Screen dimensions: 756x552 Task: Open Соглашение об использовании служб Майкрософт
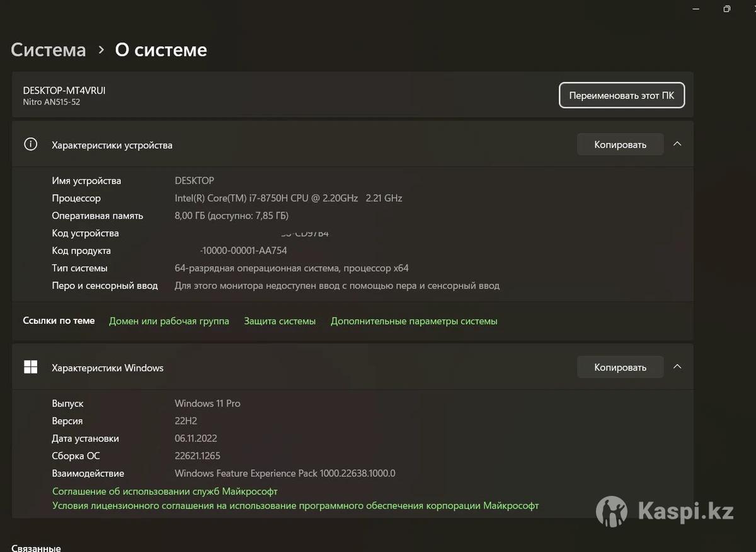click(165, 491)
